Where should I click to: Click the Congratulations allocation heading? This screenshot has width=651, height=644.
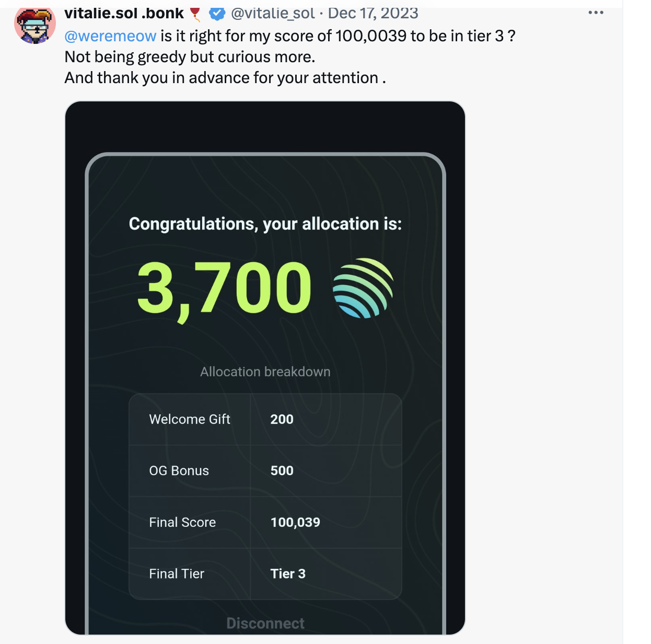tap(265, 224)
